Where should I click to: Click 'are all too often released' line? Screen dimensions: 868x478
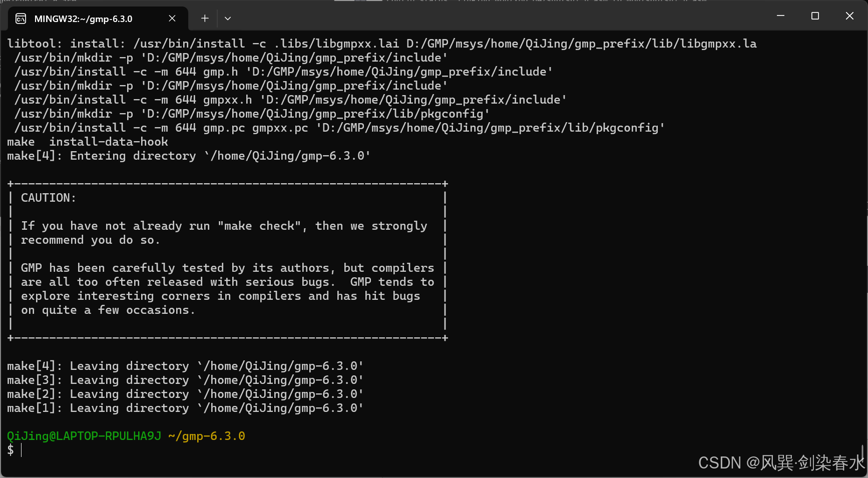coord(228,282)
